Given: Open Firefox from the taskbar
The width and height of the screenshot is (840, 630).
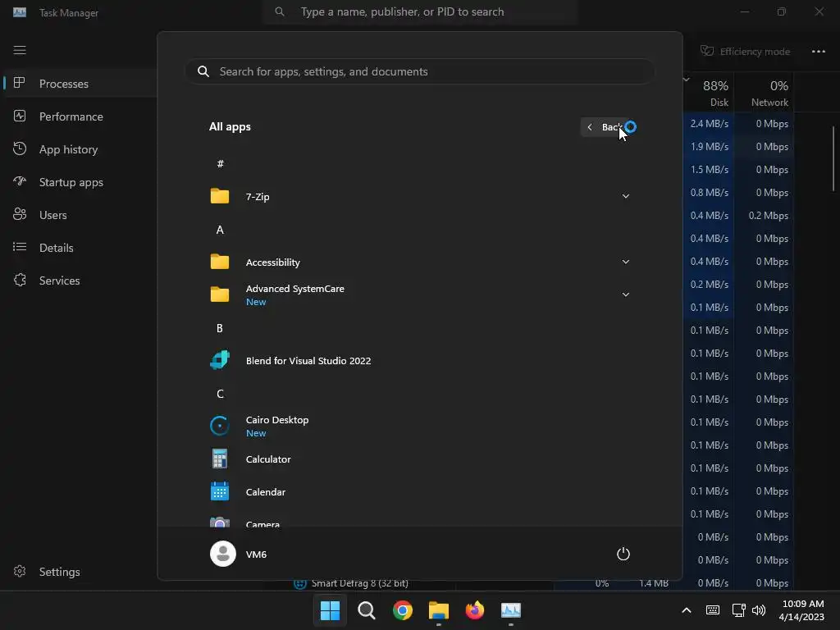Looking at the screenshot, I should [475, 610].
